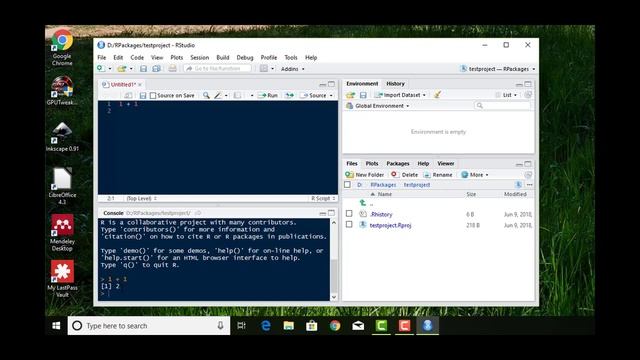The image size is (640, 360).
Task: Click the code tools wand icon
Action: (218, 96)
